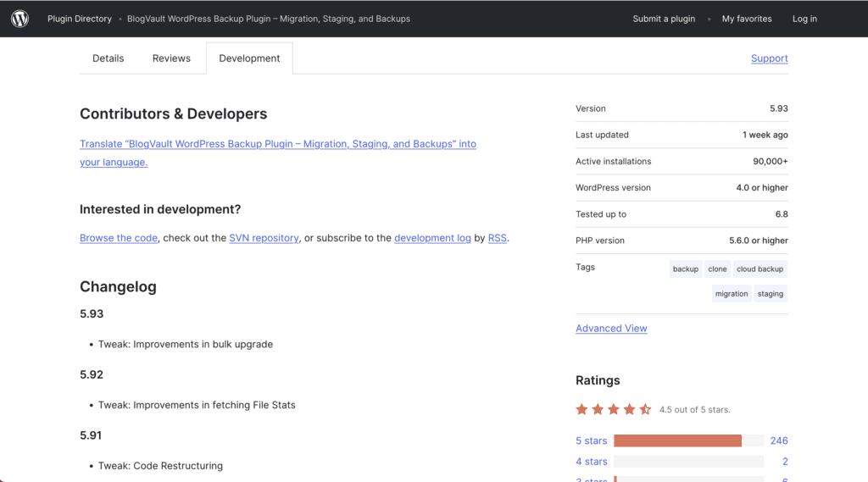Viewport: 868px width, 482px height.
Task: Go to My favorites
Action: point(746,19)
